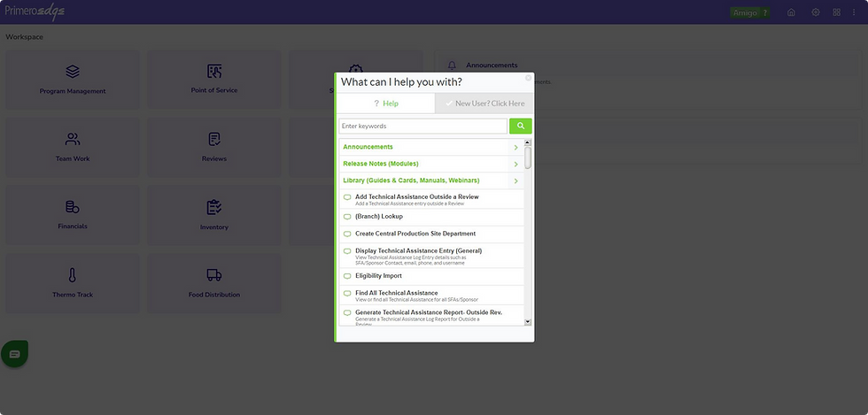
Task: Open Find All Technical Assistance item
Action: coord(431,296)
